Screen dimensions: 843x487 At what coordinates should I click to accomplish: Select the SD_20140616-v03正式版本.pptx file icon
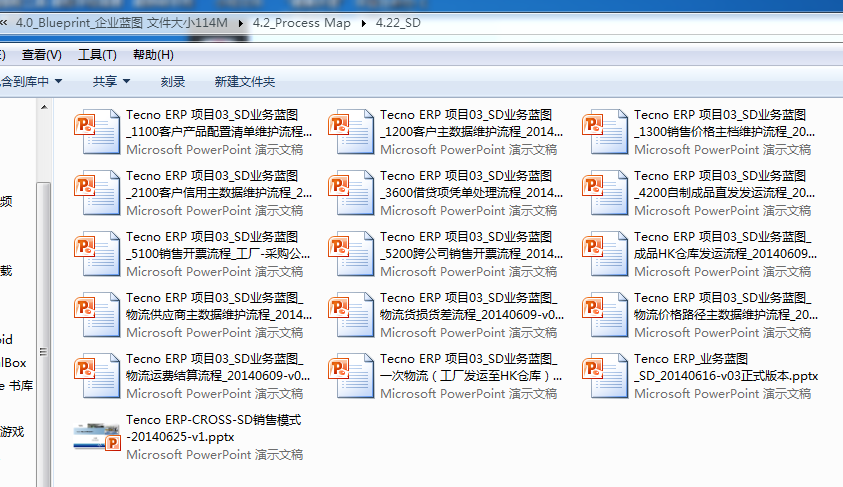[605, 376]
